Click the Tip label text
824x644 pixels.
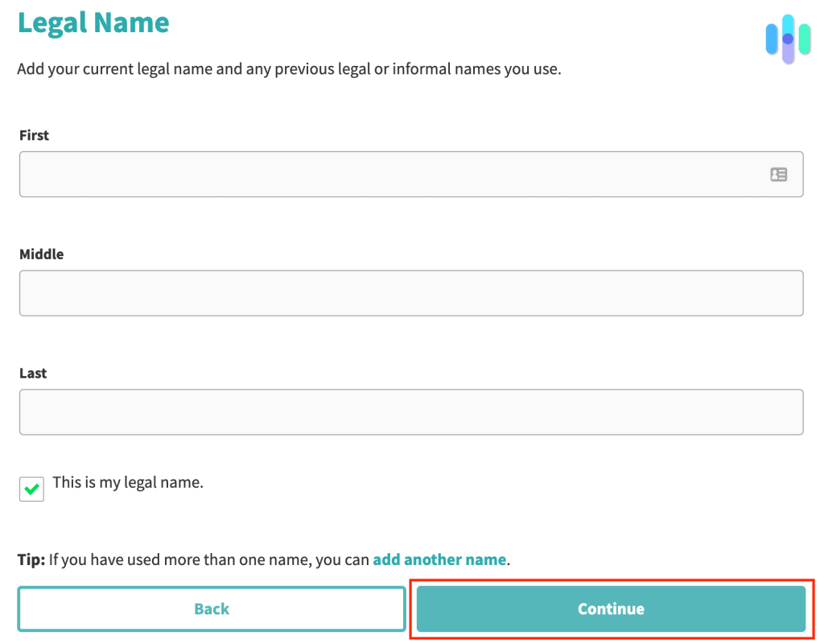tap(31, 559)
